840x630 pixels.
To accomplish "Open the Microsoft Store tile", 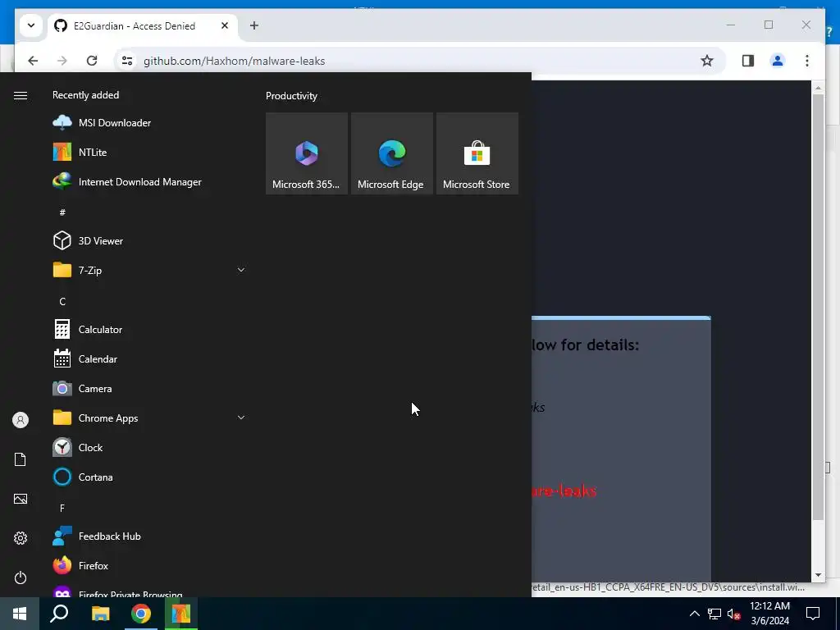I will [x=477, y=153].
